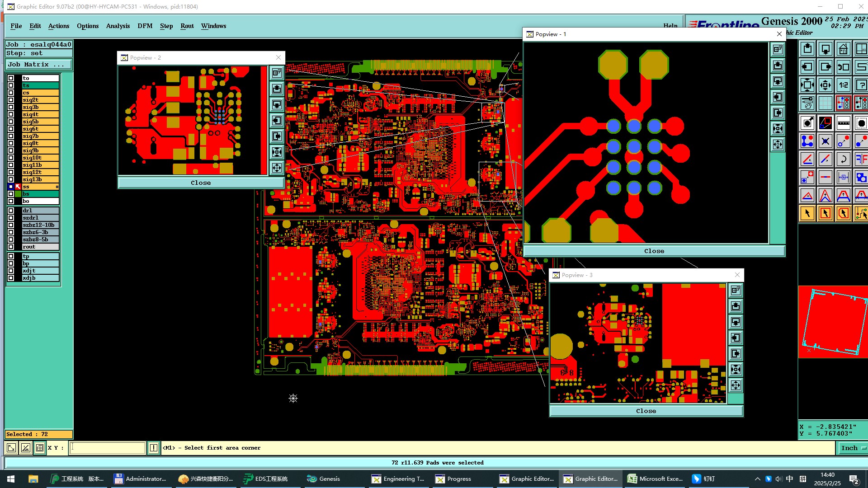Enable display checkbox for layer sig5b
The width and height of the screenshot is (868, 488).
pyautogui.click(x=11, y=122)
